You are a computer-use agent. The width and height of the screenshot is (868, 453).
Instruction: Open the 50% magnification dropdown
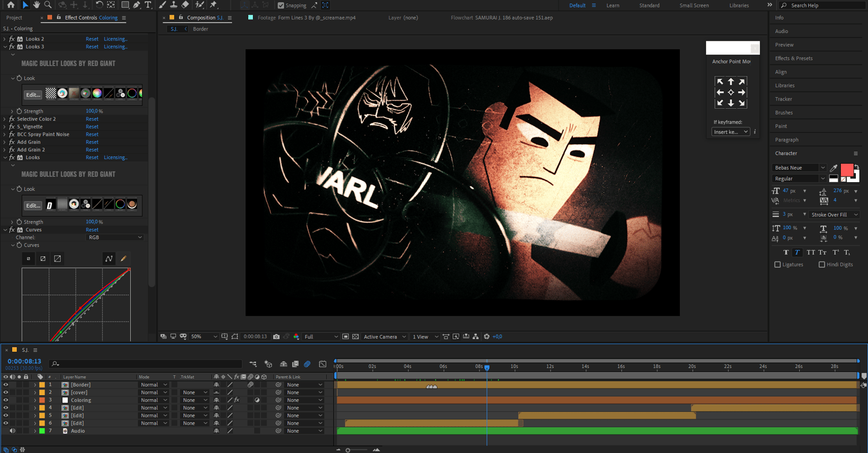(x=204, y=337)
